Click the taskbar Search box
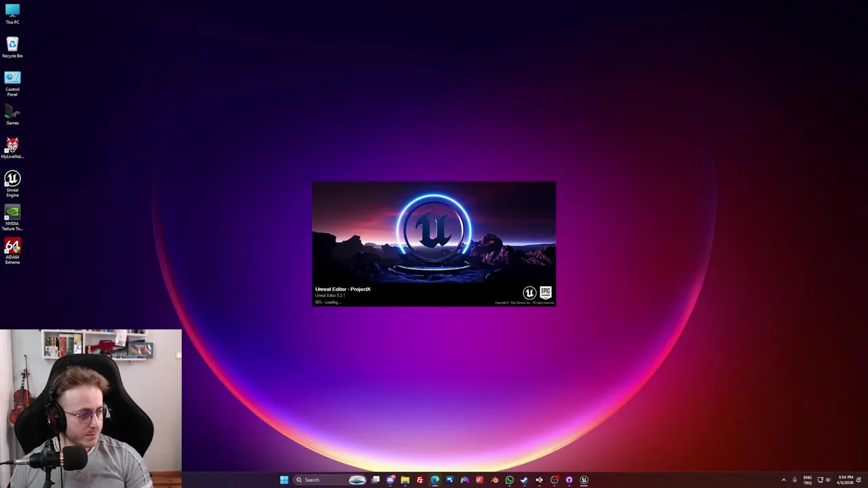The image size is (868, 488). (330, 480)
